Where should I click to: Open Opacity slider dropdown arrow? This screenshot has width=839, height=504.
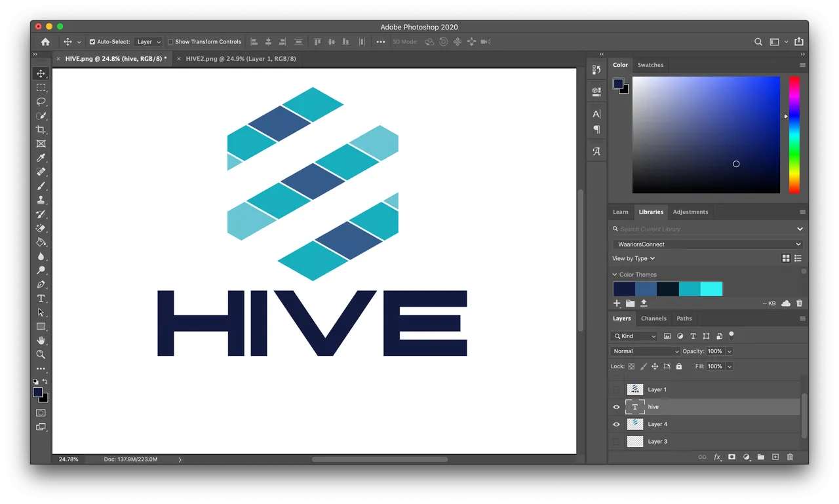click(x=730, y=351)
